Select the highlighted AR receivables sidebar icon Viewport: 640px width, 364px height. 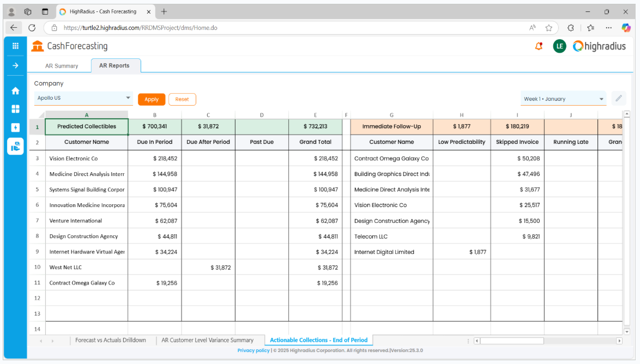coord(15,146)
